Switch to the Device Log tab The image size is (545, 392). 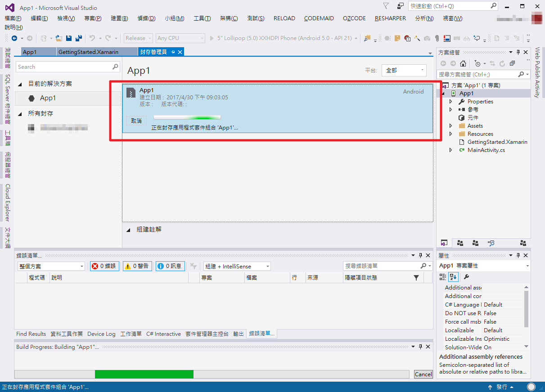pyautogui.click(x=101, y=334)
